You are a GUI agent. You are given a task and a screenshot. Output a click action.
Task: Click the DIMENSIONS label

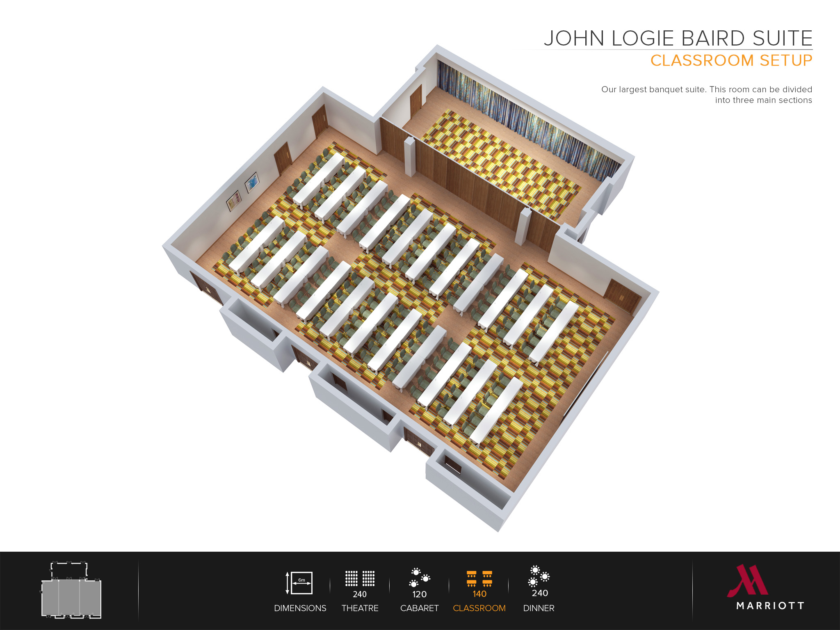coord(301,608)
